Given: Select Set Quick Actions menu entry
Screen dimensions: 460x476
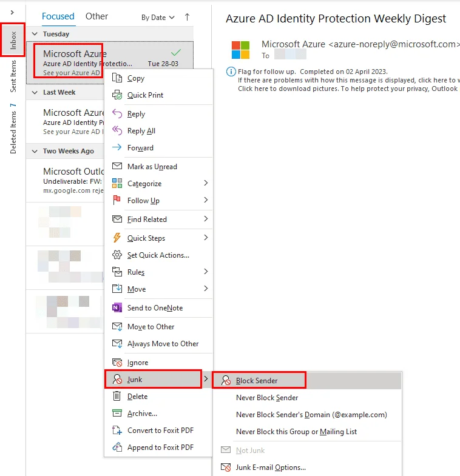Looking at the screenshot, I should coord(158,255).
